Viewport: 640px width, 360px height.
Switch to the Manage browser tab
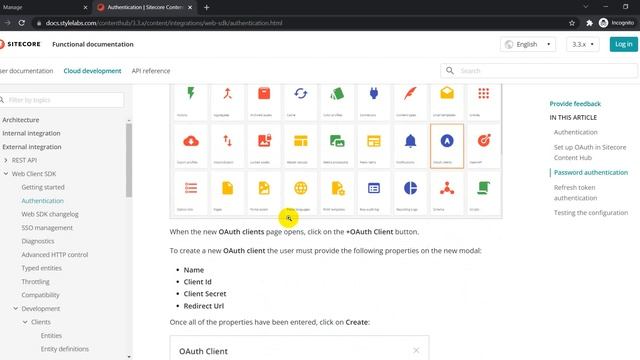coord(45,7)
